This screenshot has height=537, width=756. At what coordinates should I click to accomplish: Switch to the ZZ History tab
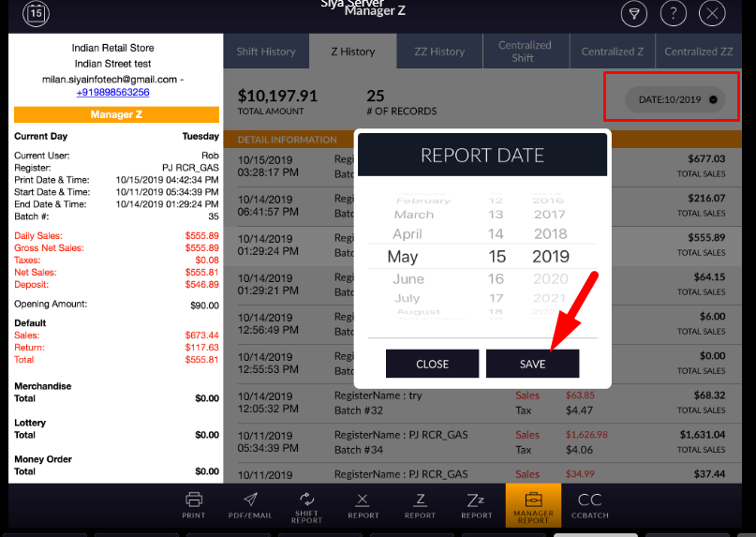pyautogui.click(x=439, y=52)
